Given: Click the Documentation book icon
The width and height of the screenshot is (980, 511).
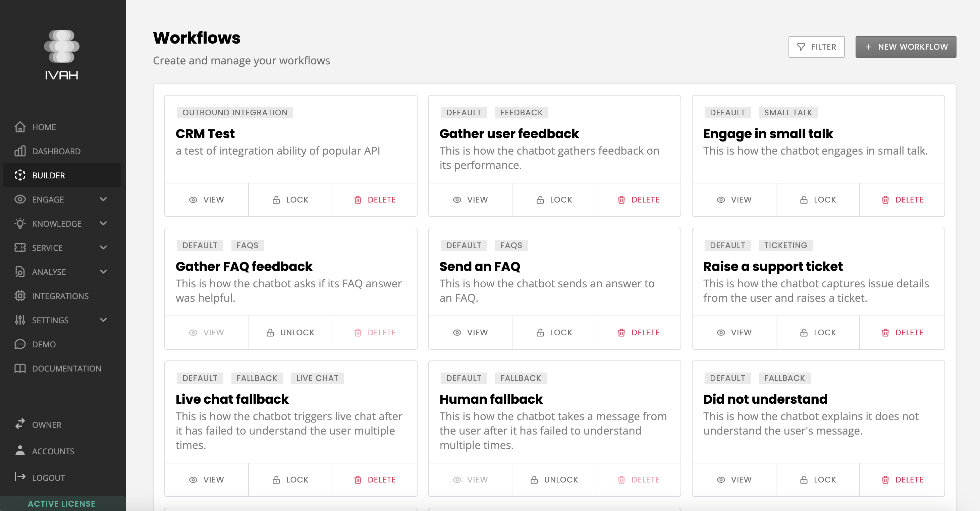Looking at the screenshot, I should 20,368.
